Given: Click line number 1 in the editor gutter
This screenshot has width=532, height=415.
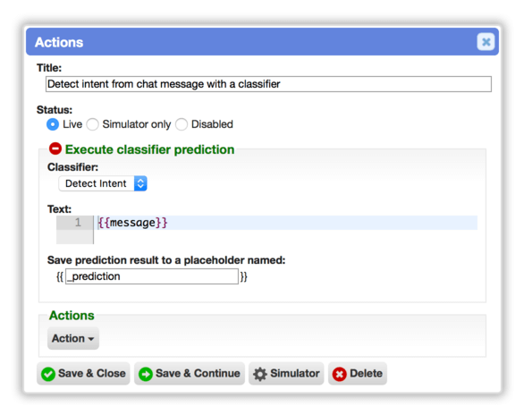Looking at the screenshot, I should click(x=78, y=223).
